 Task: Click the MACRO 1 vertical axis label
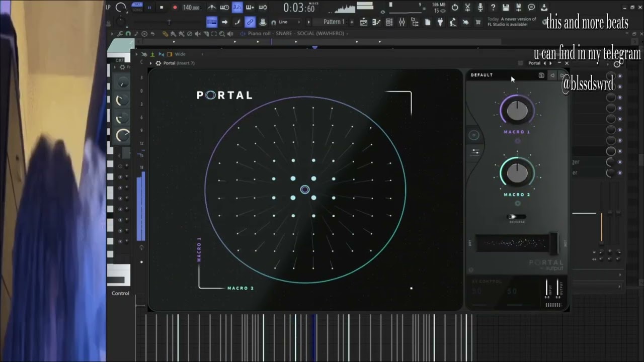pos(199,249)
